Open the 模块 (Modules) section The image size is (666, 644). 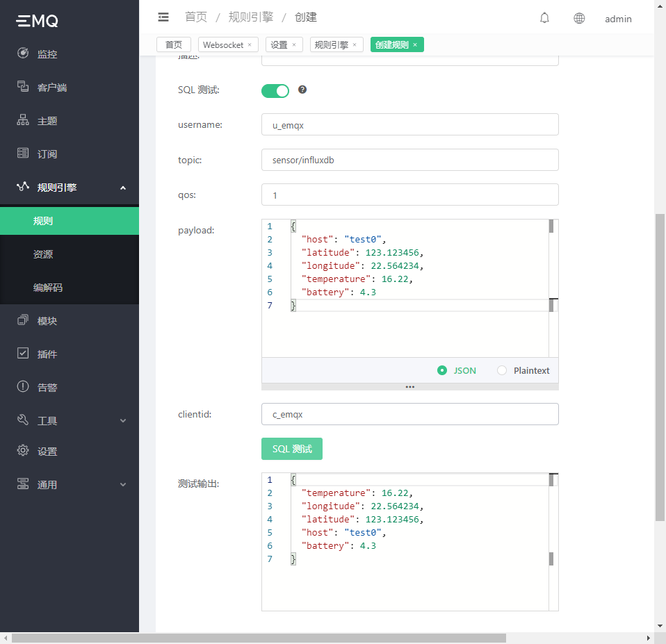[47, 320]
